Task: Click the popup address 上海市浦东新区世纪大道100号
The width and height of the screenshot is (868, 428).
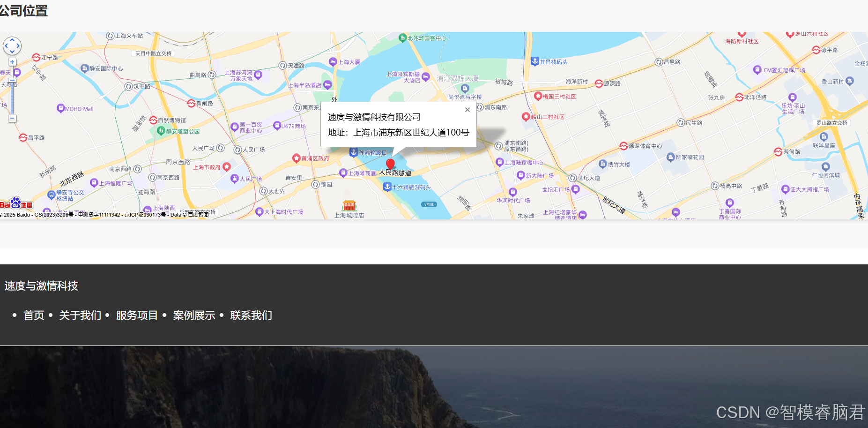Action: pyautogui.click(x=411, y=133)
